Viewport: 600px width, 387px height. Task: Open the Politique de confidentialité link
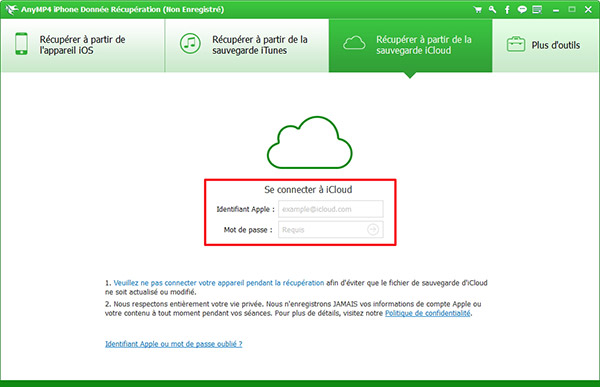pos(427,313)
